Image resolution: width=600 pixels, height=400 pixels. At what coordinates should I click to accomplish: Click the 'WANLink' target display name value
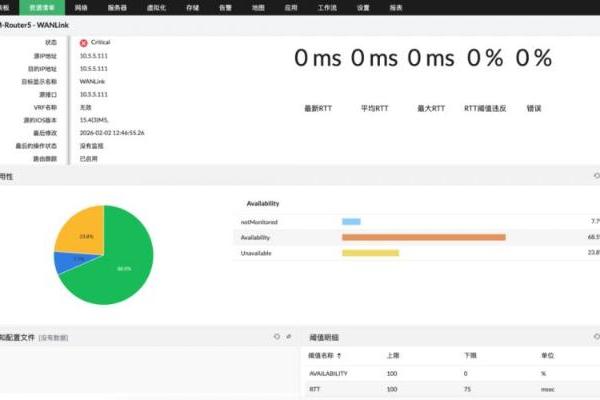(92, 81)
